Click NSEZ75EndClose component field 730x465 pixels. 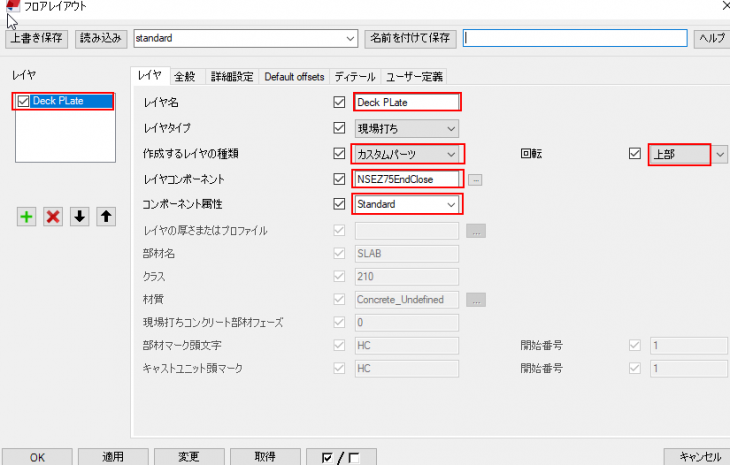[x=407, y=179]
